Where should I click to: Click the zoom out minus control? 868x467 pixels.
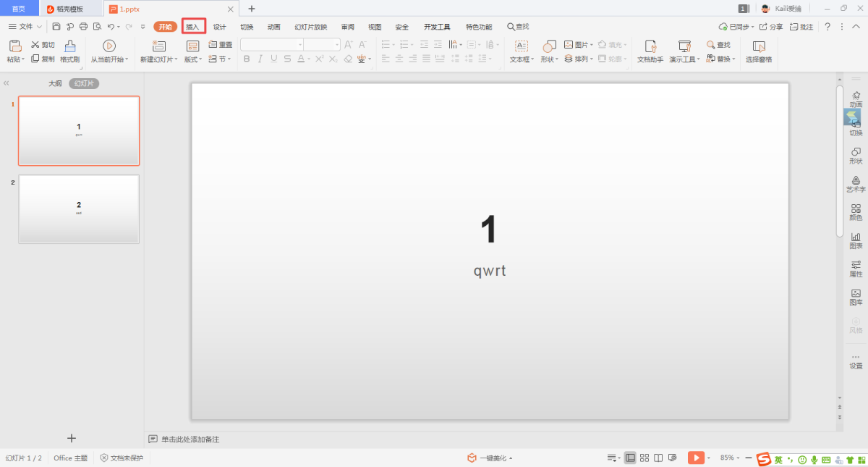point(748,458)
